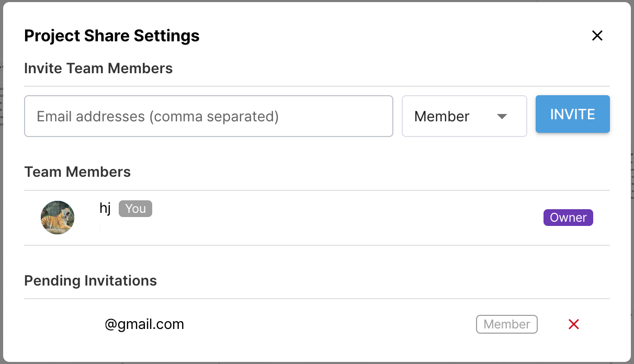
Task: Select the purple Owner badge
Action: point(568,218)
